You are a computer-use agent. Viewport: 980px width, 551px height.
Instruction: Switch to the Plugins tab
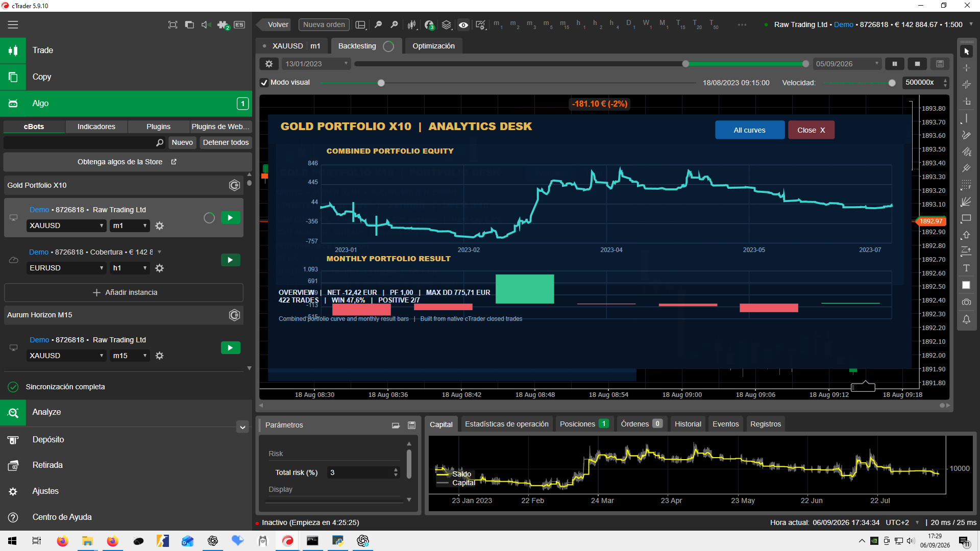point(158,127)
